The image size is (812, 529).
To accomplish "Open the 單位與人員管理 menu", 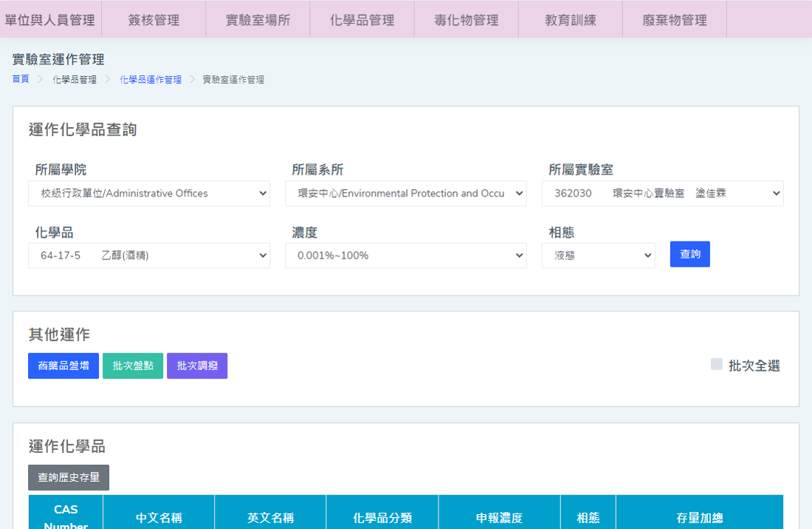I will click(50, 20).
